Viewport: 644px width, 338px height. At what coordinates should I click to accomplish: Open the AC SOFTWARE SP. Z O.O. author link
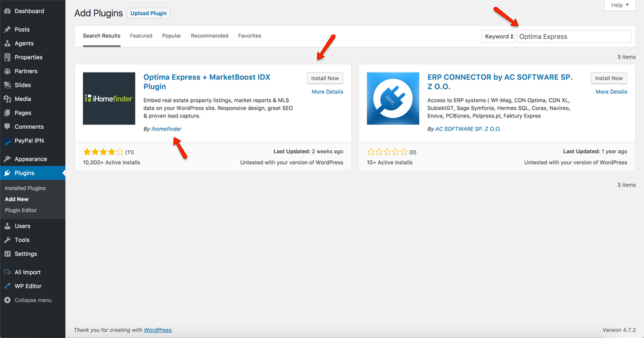pos(468,129)
